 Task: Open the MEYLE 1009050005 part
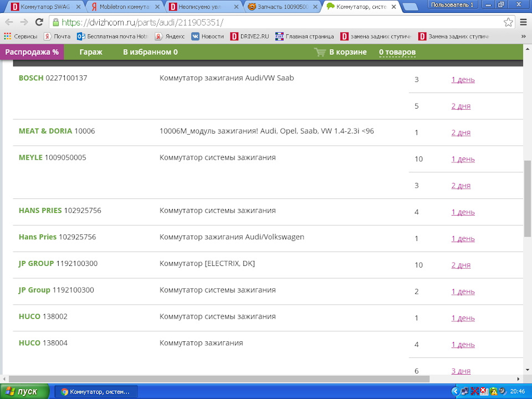52,157
